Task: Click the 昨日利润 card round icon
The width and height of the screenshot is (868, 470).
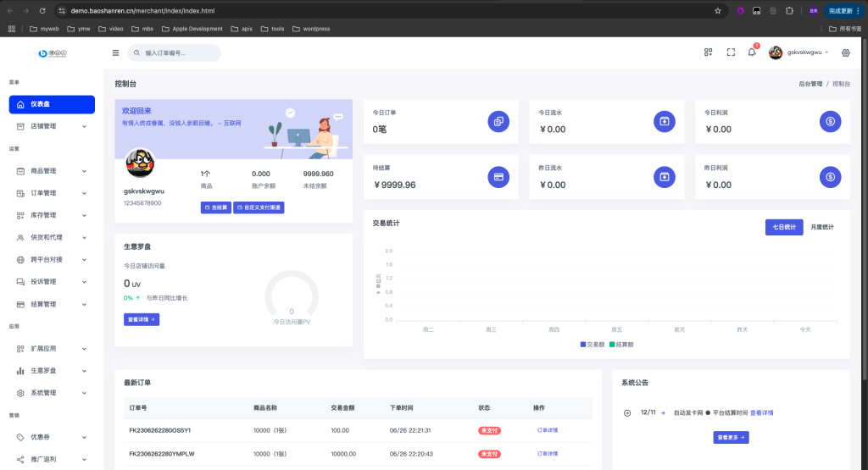Action: coord(831,177)
